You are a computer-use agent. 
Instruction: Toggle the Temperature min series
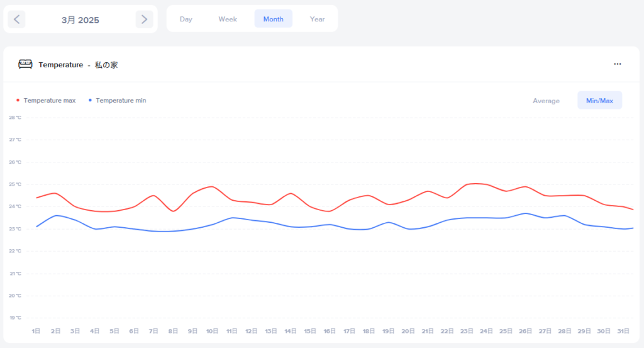(121, 100)
